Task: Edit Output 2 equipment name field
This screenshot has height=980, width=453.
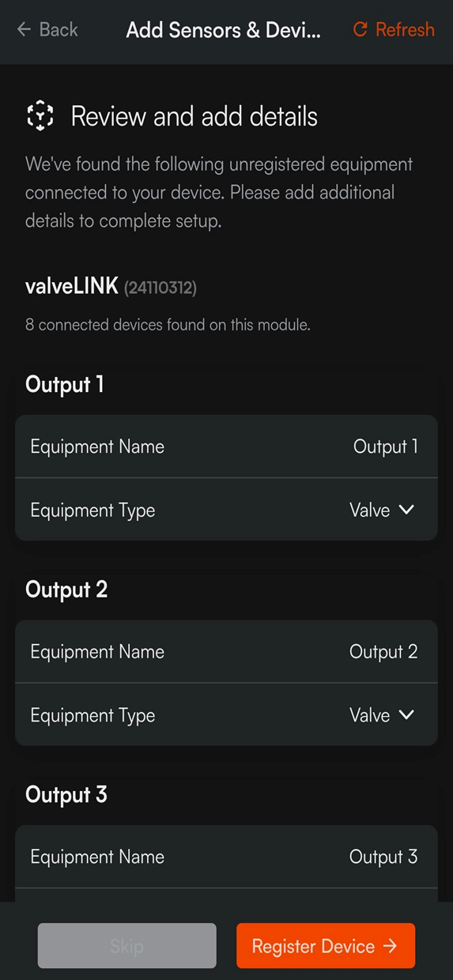Action: (226, 652)
